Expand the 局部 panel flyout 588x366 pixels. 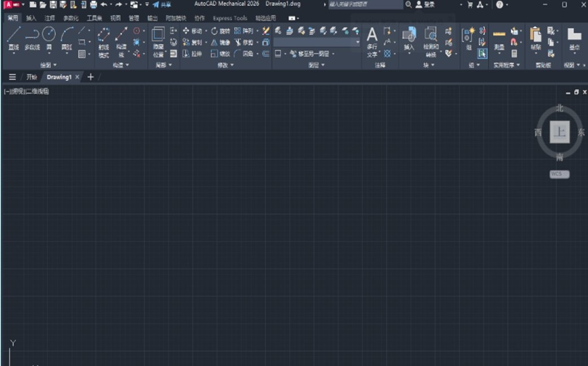(x=164, y=65)
